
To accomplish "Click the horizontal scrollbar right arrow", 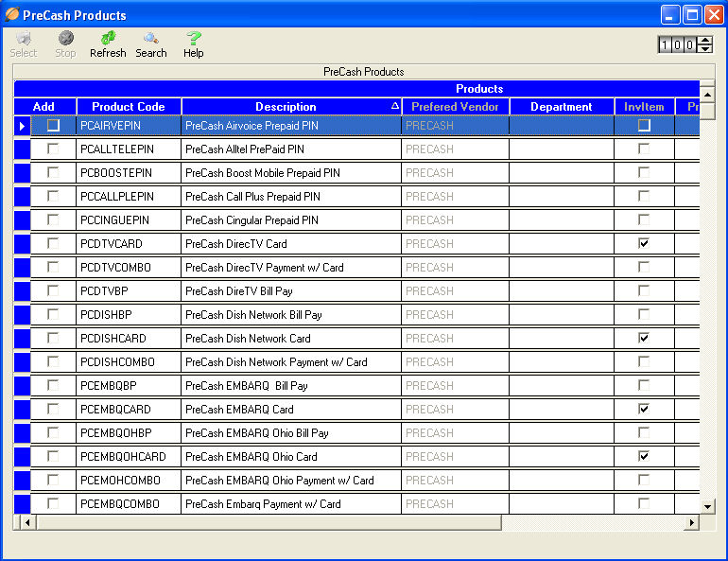I will coord(692,522).
